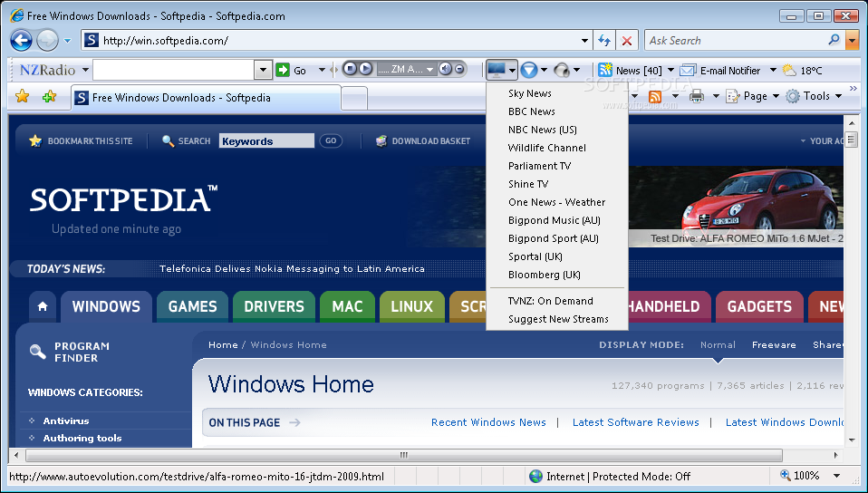Click the Favorites Center star icon
This screenshot has height=493, width=868.
tap(22, 96)
